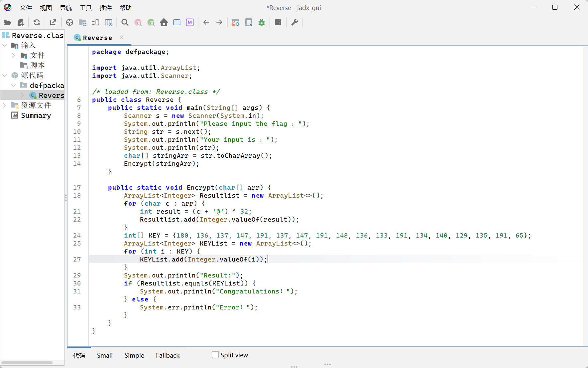
Task: Select Summary in the project tree
Action: click(36, 115)
